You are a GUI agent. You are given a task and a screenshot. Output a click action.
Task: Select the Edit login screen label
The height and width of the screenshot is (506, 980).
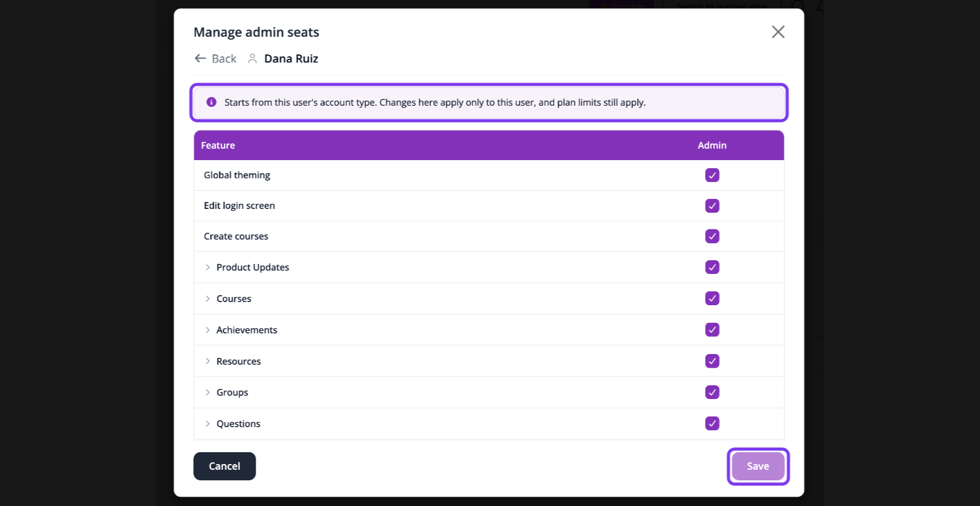click(239, 206)
